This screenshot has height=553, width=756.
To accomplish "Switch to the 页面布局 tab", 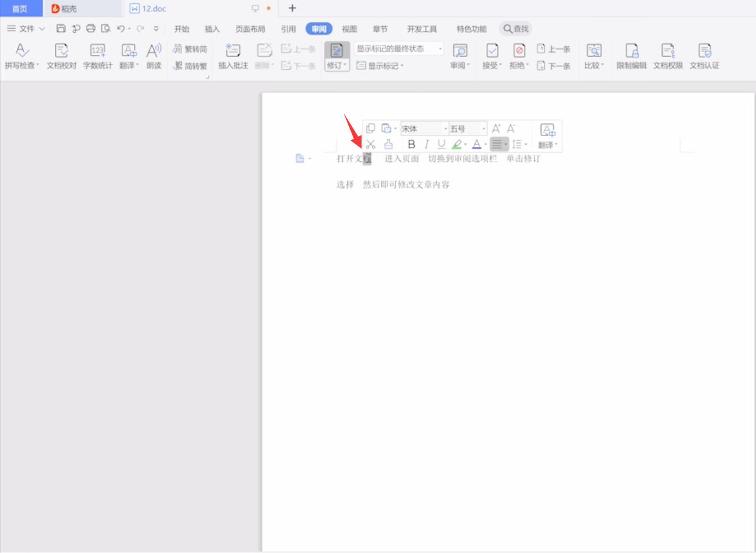I will click(x=250, y=29).
